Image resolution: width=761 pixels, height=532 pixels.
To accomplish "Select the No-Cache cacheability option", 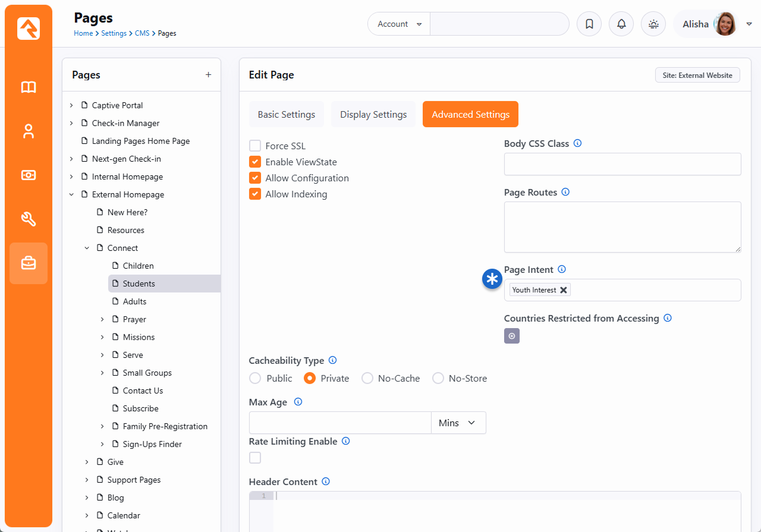I will coord(367,379).
